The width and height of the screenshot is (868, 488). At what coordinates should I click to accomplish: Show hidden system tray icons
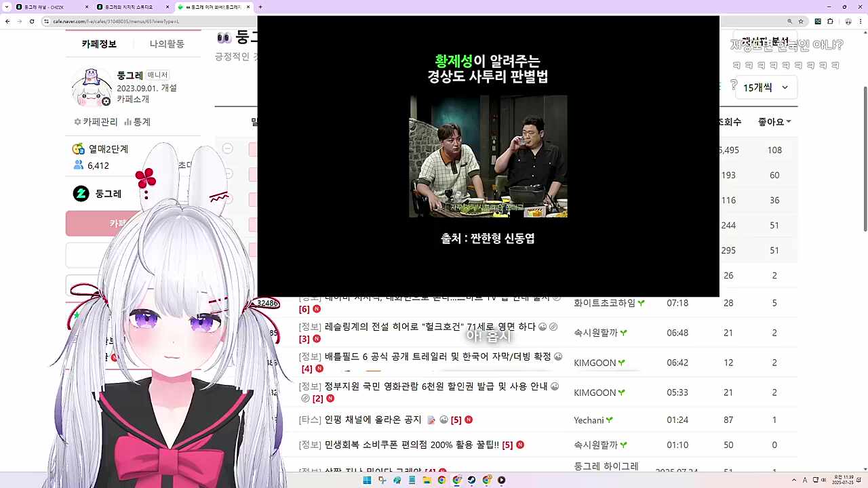(795, 480)
